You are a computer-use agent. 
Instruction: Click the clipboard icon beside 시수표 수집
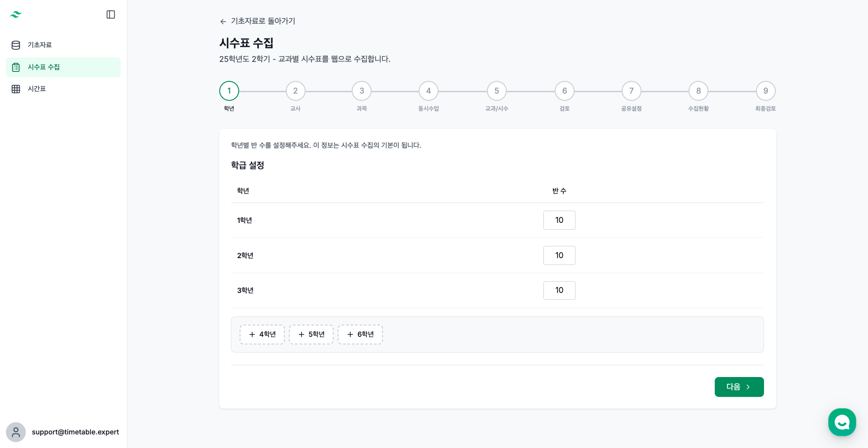tap(16, 67)
